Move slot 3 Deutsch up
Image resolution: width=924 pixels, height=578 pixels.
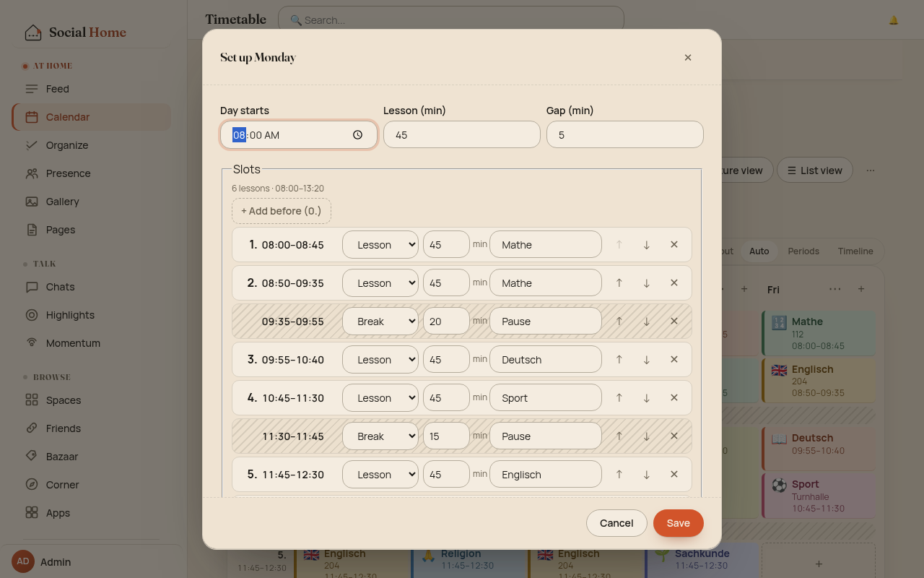[619, 360]
